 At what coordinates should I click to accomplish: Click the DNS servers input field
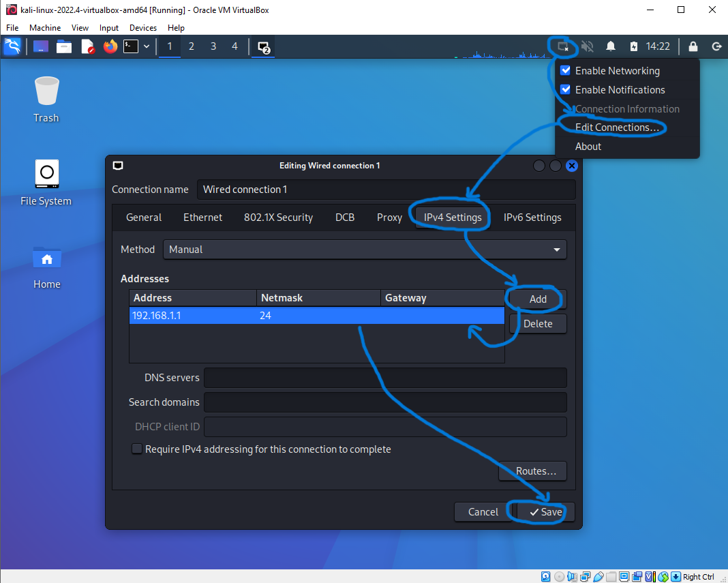[x=385, y=378]
